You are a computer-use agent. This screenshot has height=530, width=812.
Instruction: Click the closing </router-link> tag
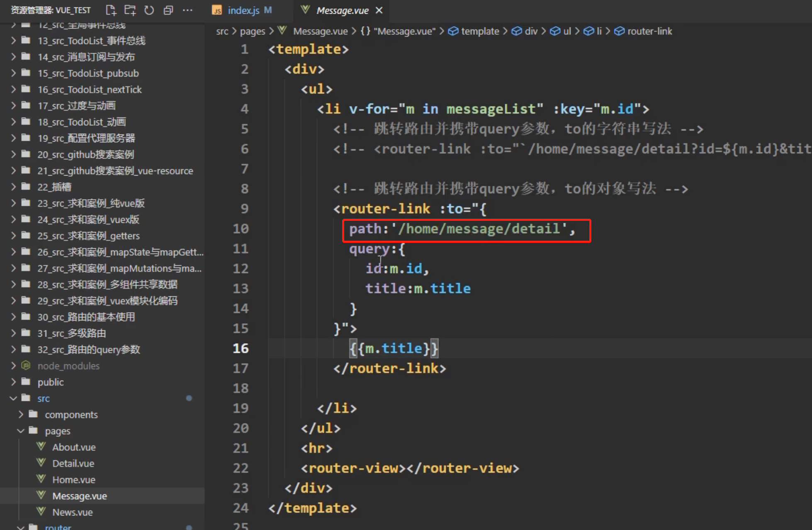(x=390, y=368)
